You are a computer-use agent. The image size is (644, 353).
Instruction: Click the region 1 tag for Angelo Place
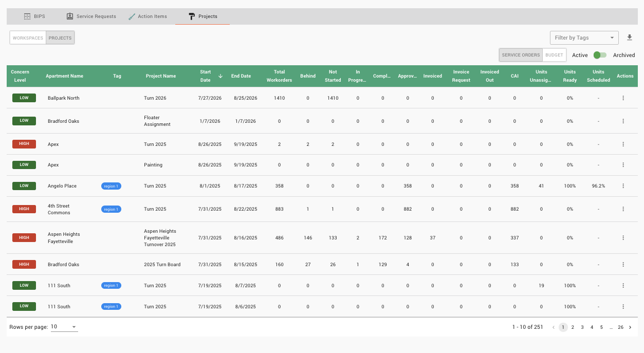click(x=111, y=186)
